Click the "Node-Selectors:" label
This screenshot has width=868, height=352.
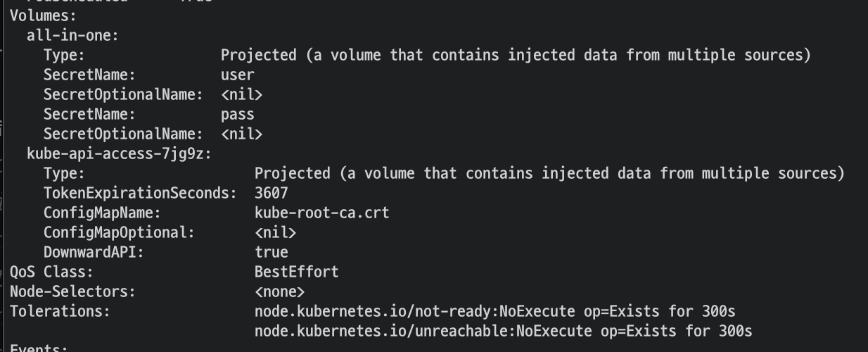pyautogui.click(x=72, y=291)
